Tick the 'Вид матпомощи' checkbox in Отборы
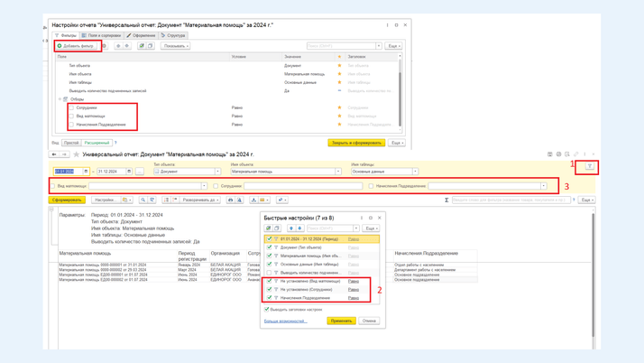This screenshot has width=644, height=363. point(72,116)
